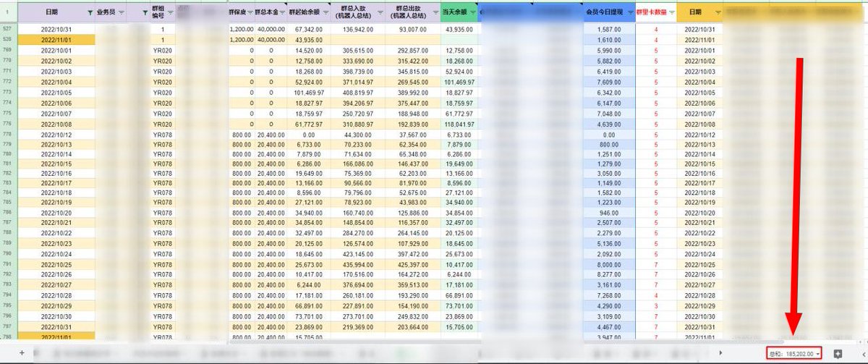Open the filter icon on 群总本金 header
This screenshot has height=364, width=868.
[x=281, y=13]
